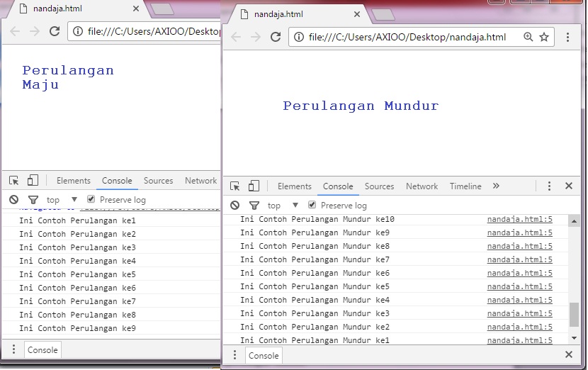Open console filter in right DevTools
588x370 pixels.
(254, 206)
